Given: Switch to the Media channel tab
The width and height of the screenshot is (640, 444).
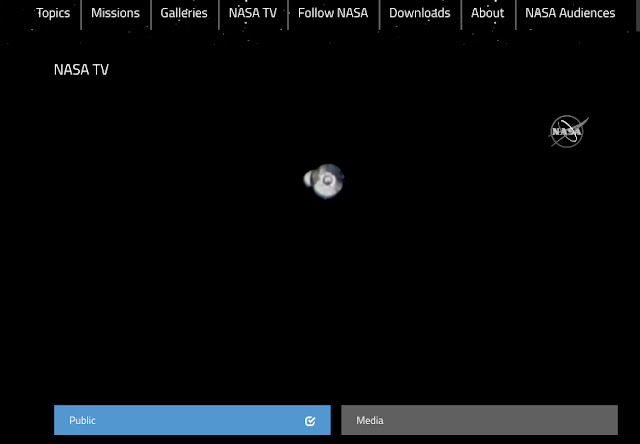Looking at the screenshot, I should 480,420.
